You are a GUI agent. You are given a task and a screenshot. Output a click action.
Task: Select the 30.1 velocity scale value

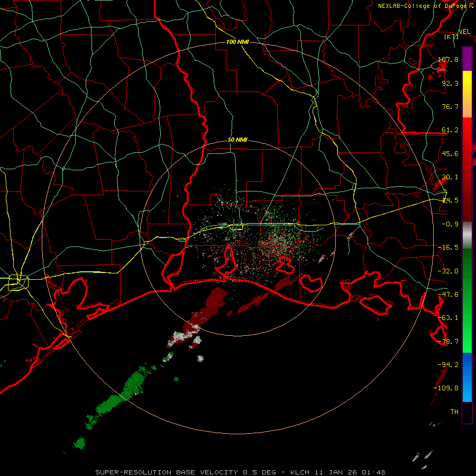[x=450, y=177]
